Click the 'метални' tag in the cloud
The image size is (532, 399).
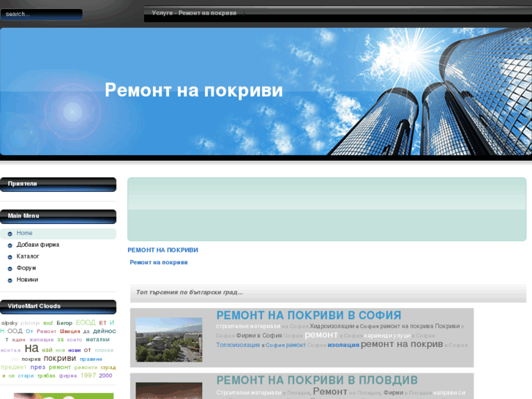pyautogui.click(x=98, y=340)
